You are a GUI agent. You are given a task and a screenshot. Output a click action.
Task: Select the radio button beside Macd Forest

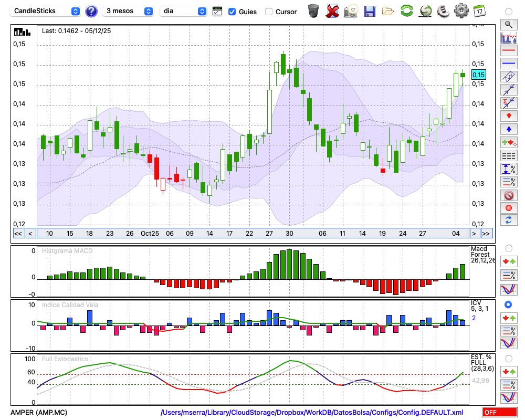tap(508, 248)
